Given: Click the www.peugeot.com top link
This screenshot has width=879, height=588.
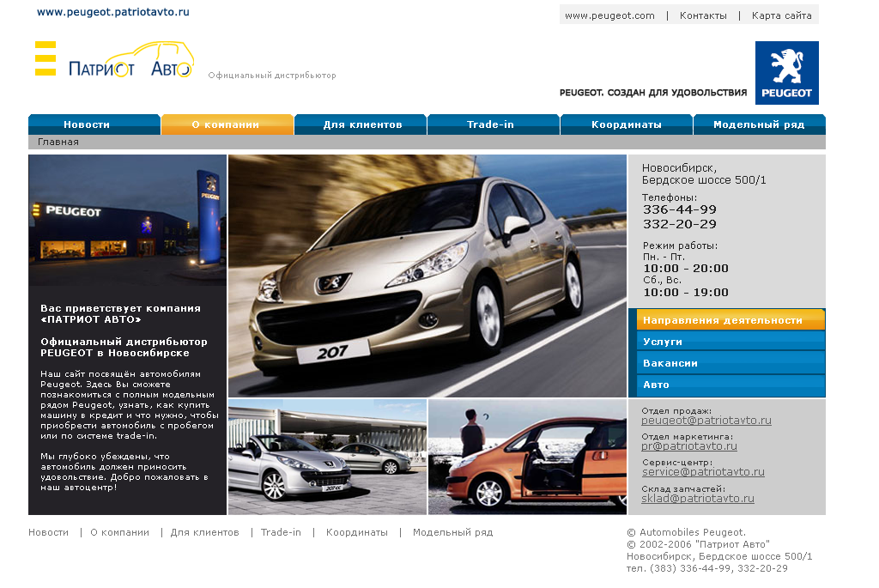Looking at the screenshot, I should 609,15.
